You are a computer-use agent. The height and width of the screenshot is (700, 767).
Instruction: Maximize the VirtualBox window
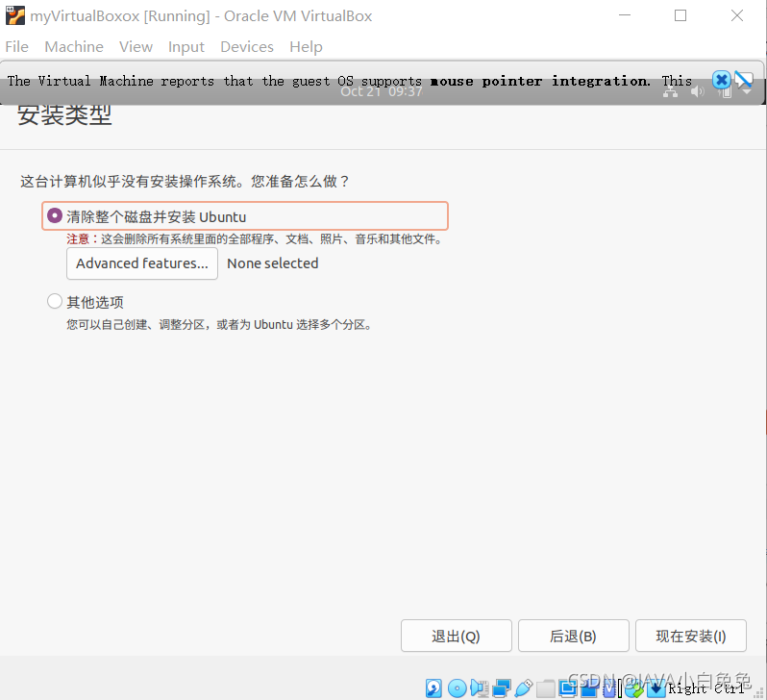pyautogui.click(x=680, y=15)
